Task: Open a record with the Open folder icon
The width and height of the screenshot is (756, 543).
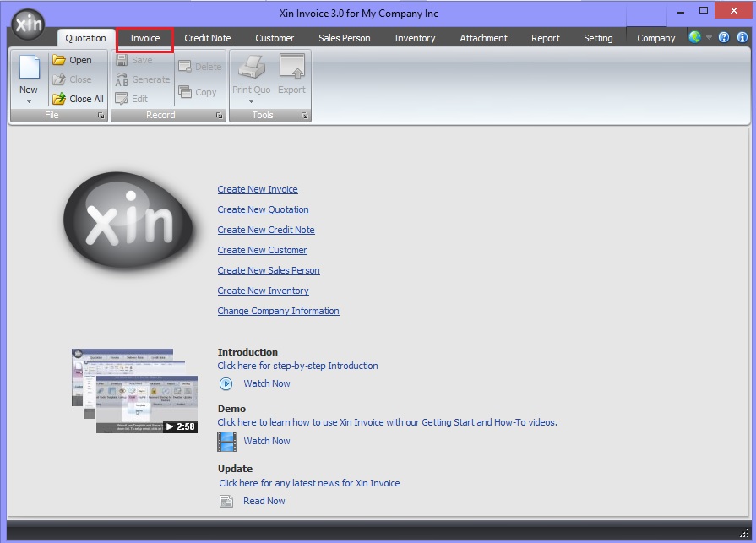Action: point(59,60)
